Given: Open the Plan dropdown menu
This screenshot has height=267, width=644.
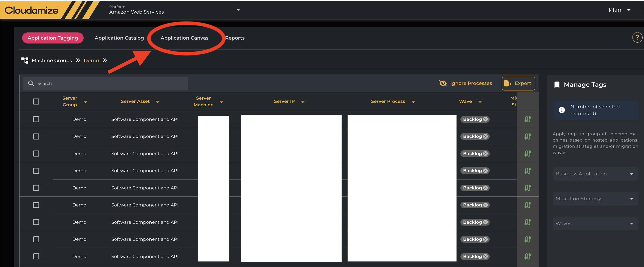Looking at the screenshot, I should (620, 10).
